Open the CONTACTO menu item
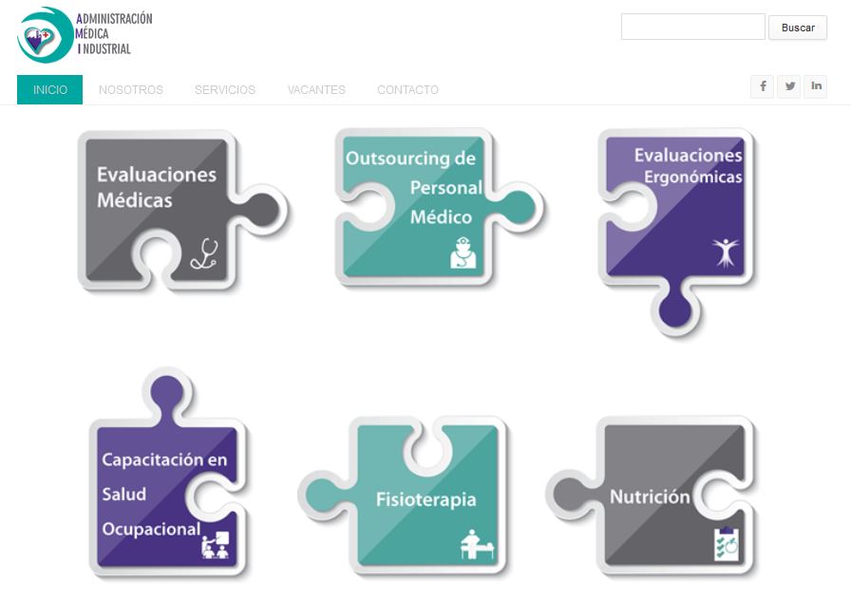851x616 pixels. coord(407,89)
